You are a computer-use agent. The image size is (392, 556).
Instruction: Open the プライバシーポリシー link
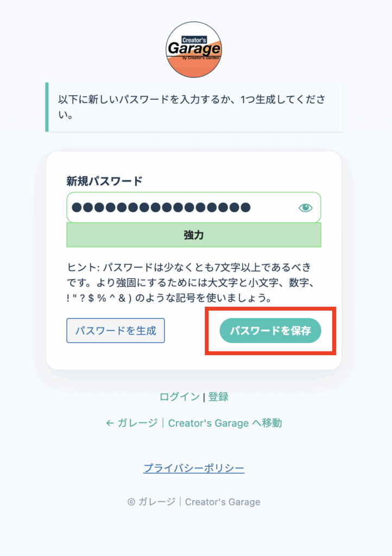click(x=194, y=468)
